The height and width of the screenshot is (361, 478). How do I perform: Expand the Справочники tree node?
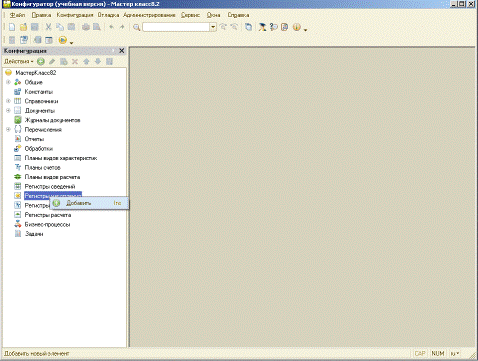(8, 101)
